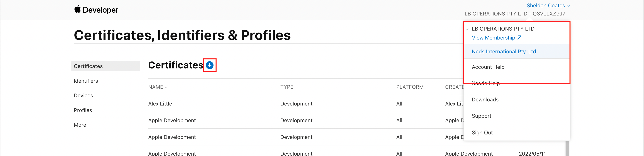Viewport: 644px width, 156px height.
Task: Select the LB OPERATIONS PTY LTD team
Action: point(503,29)
